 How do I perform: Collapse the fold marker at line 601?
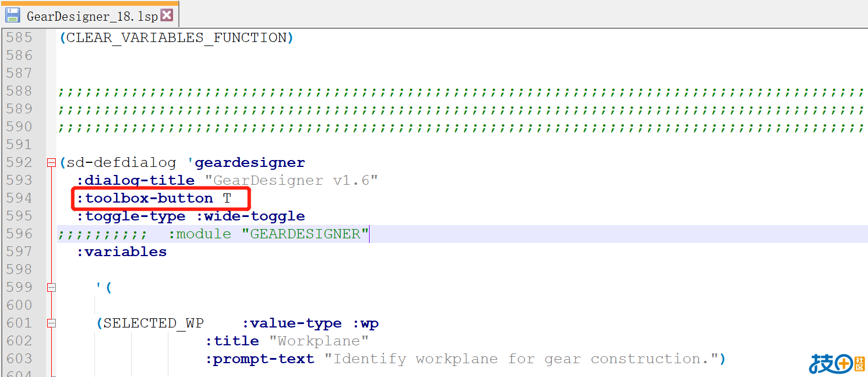tap(51, 323)
